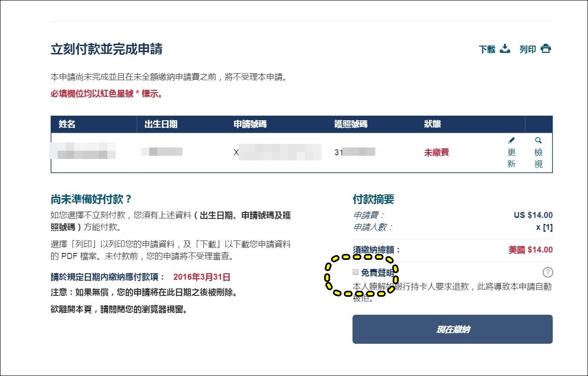This screenshot has width=588, height=376.
Task: Click the pencil update icon
Action: (x=511, y=141)
